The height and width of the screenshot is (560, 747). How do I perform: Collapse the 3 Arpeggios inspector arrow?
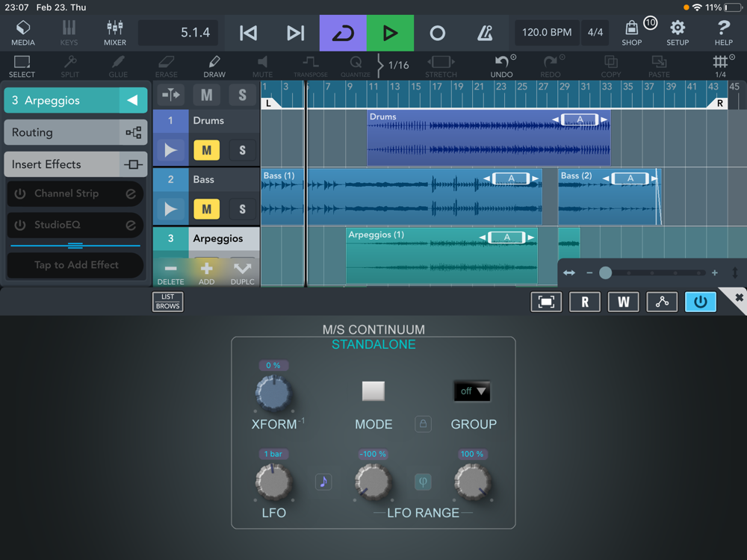tap(133, 100)
